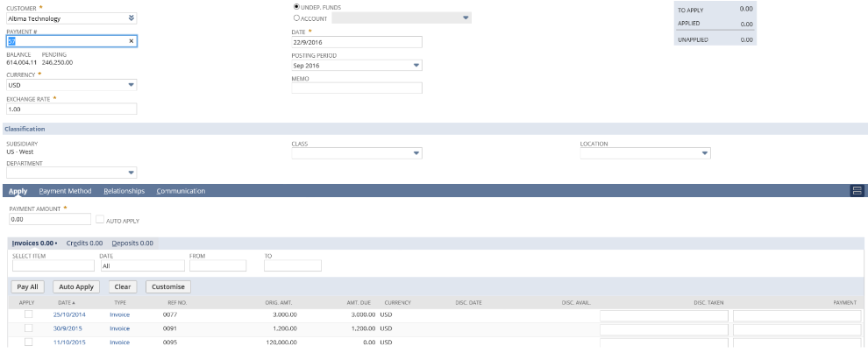Open the Posting Period dropdown
The width and height of the screenshot is (868, 353).
point(416,65)
